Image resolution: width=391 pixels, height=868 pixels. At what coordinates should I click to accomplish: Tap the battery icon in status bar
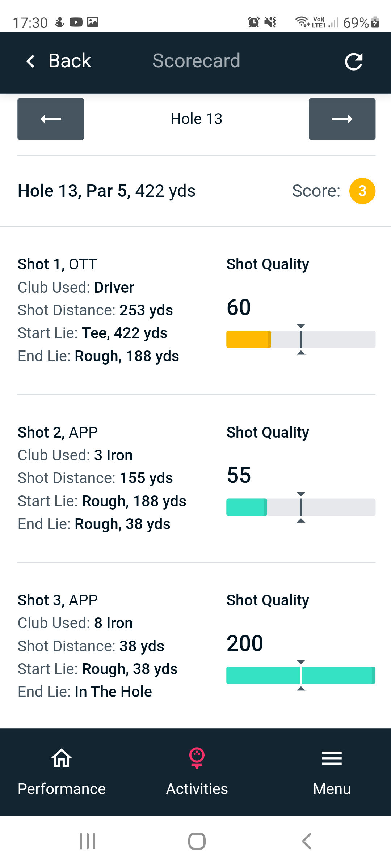(375, 22)
